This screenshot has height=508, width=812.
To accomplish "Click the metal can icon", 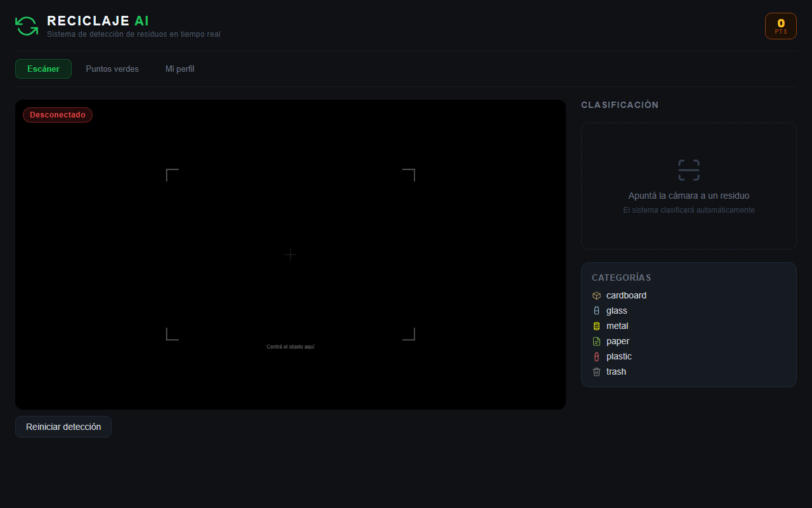I will tap(596, 326).
